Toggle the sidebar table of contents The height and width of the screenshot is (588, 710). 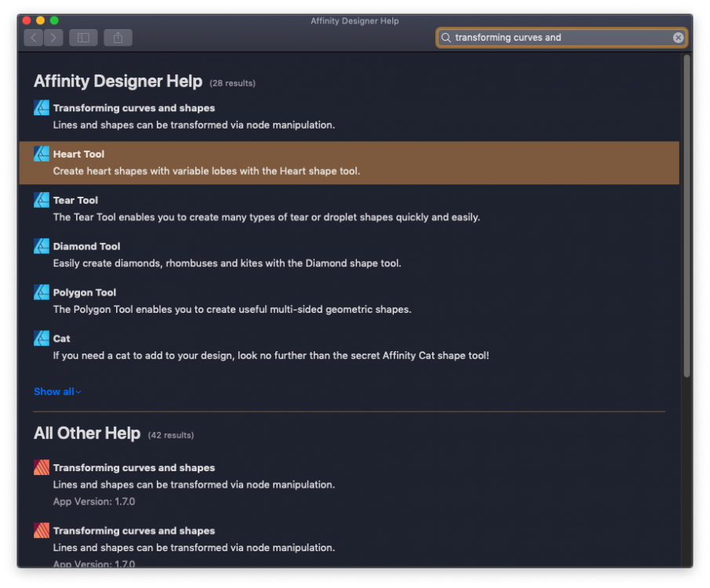(83, 38)
